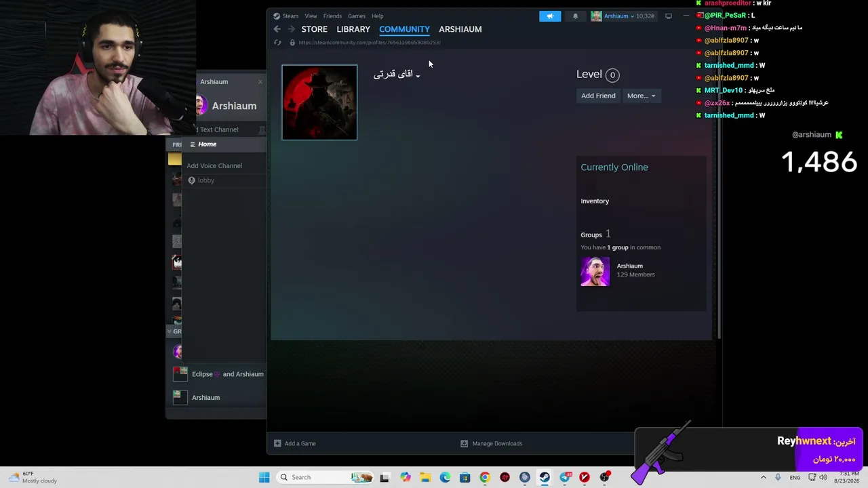Open the View menu in Steam
The height and width of the screenshot is (488, 868).
(x=311, y=16)
